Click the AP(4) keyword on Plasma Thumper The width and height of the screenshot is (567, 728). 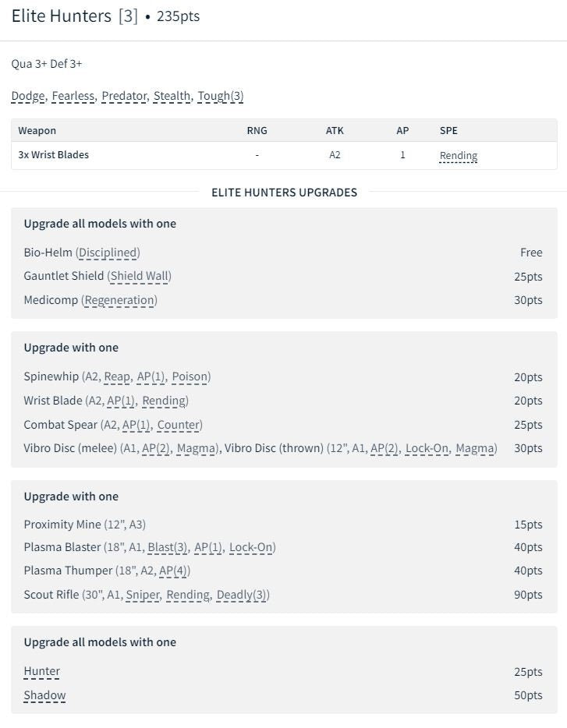click(x=173, y=571)
